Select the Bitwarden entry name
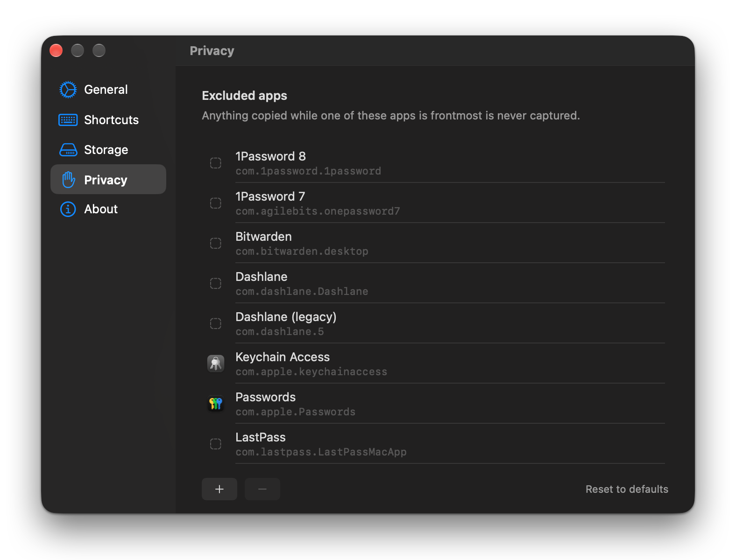Screen dimensions: 736x560 pyautogui.click(x=264, y=237)
